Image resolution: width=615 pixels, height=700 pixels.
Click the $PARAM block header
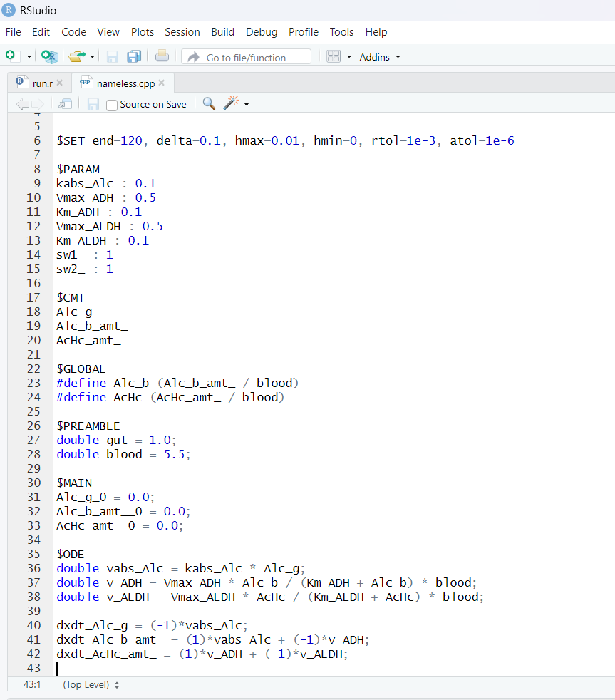coord(78,169)
